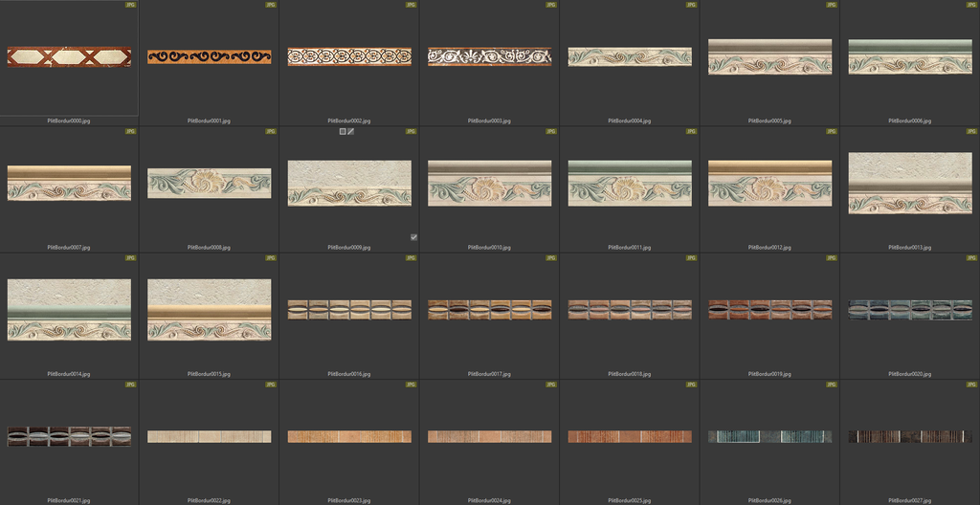980x505 pixels.
Task: Toggle the checkbox on PlitBordur0009 tile
Action: click(413, 236)
